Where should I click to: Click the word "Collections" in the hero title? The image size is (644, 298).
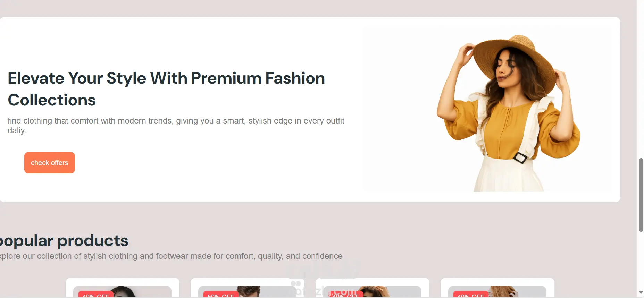pos(52,100)
